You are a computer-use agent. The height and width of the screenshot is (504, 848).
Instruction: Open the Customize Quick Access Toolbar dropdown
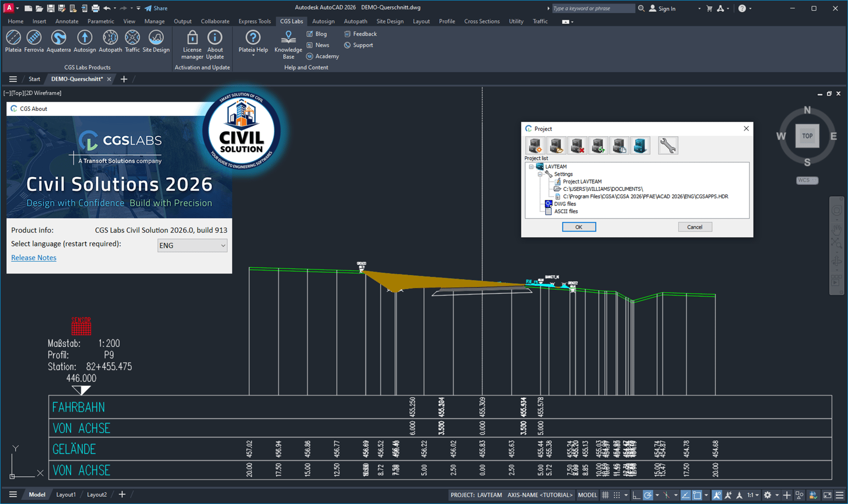pyautogui.click(x=139, y=8)
